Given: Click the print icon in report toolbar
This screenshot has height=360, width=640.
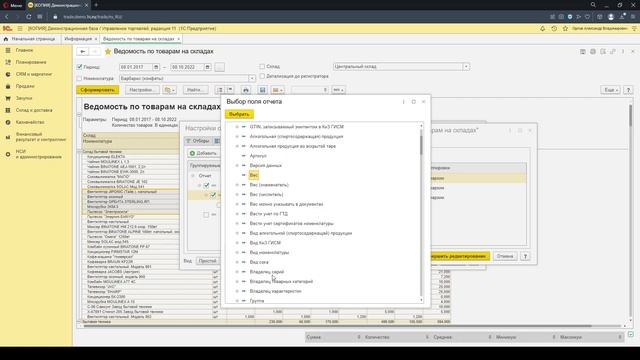Looking at the screenshot, I should click(246, 90).
